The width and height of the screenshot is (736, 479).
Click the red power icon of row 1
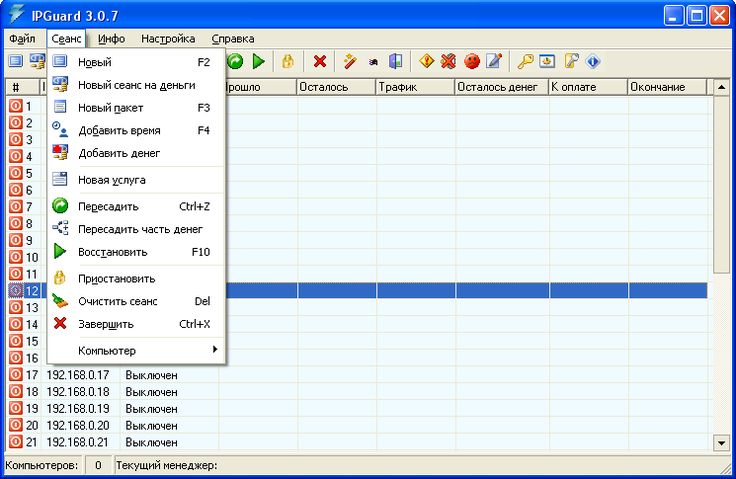tap(15, 106)
